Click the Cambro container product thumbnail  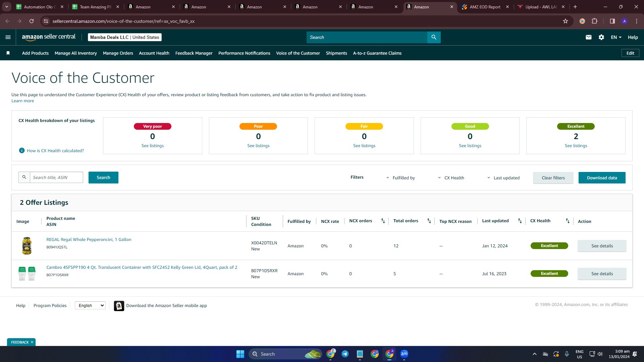(x=27, y=274)
